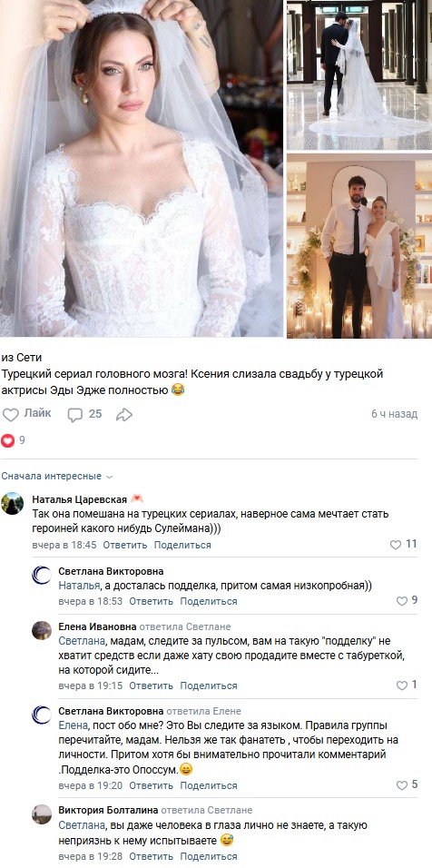Click the Лайк heart icon under the post

click(x=11, y=414)
